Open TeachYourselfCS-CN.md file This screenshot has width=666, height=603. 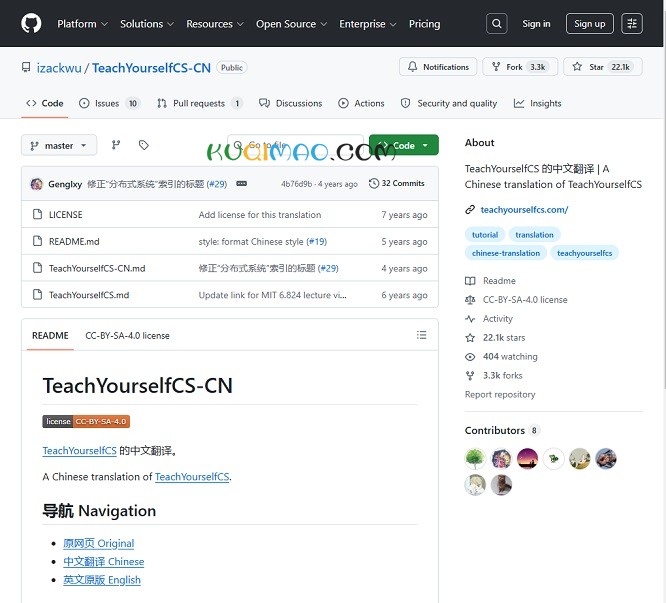click(97, 268)
